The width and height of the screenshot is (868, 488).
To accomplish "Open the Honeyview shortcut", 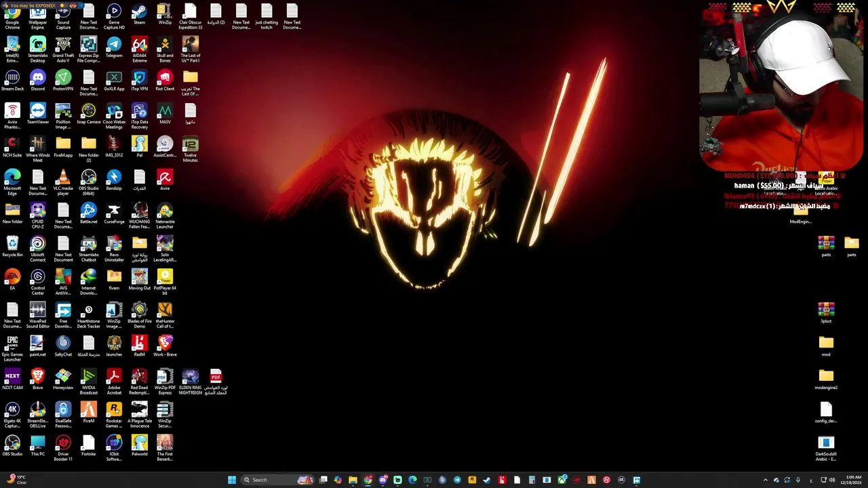I will 63,380.
